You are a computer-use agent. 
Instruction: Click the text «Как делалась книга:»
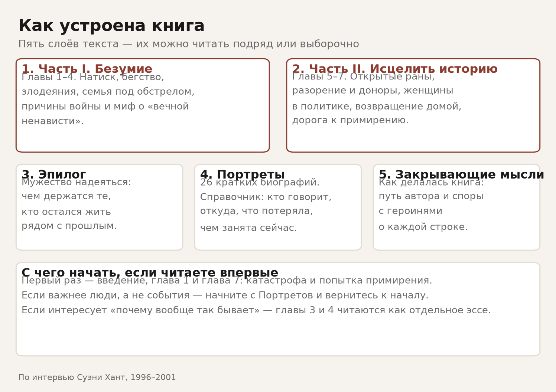[431, 182]
